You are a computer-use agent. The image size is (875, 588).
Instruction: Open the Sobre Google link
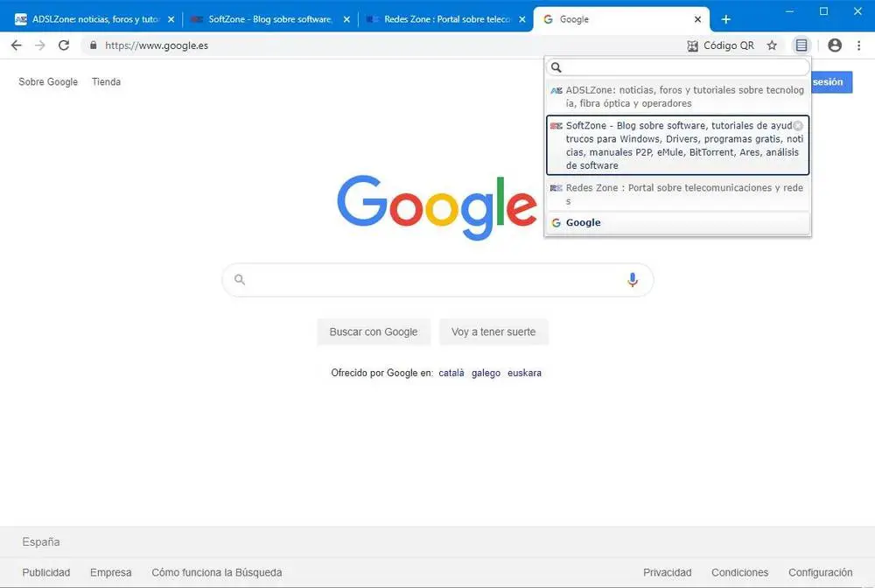(x=48, y=82)
